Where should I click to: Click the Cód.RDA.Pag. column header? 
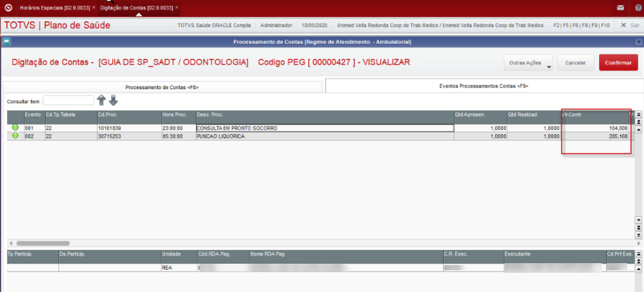(223, 257)
